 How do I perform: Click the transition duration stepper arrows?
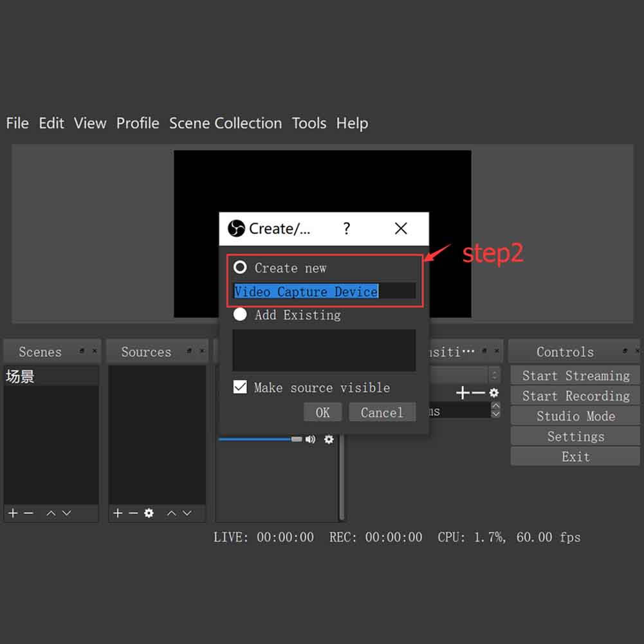pos(495,410)
